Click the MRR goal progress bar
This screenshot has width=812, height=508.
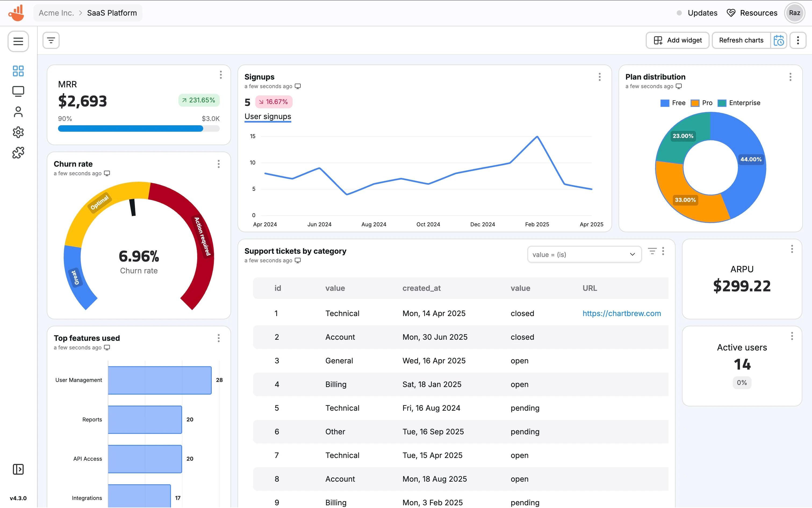pos(139,129)
